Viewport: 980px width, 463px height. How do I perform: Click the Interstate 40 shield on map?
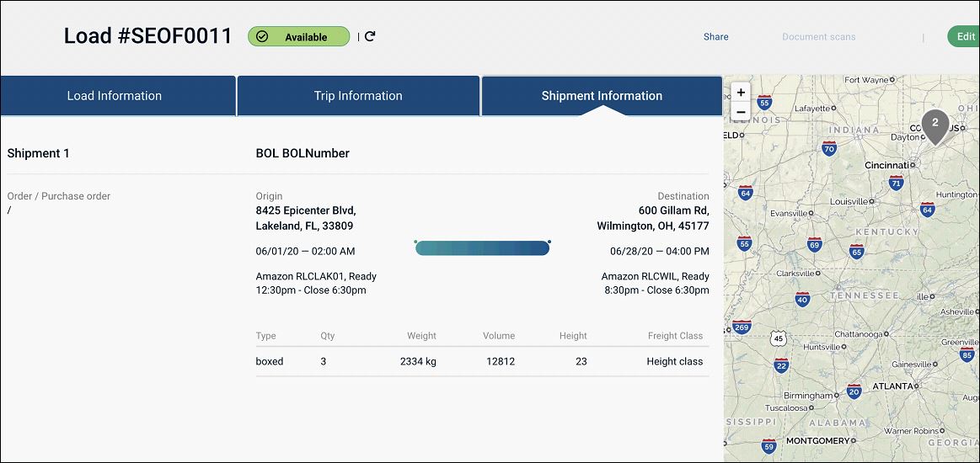(x=801, y=300)
